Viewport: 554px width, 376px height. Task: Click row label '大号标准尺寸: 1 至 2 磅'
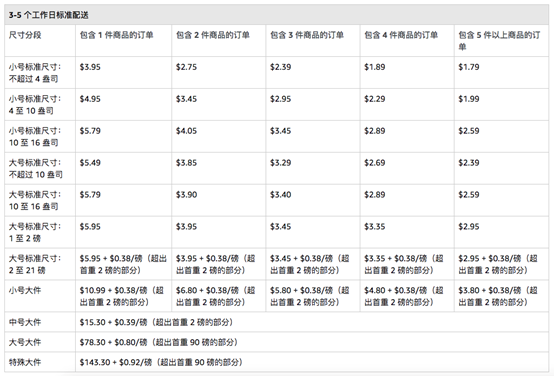35,233
